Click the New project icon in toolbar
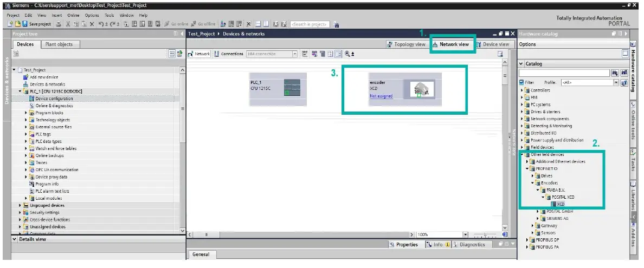 (10, 24)
